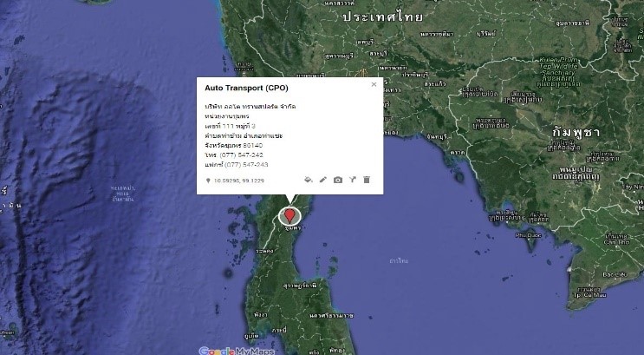Click the Phu Quoc island label
Screen dimensions: 644x355
[x=529, y=236]
